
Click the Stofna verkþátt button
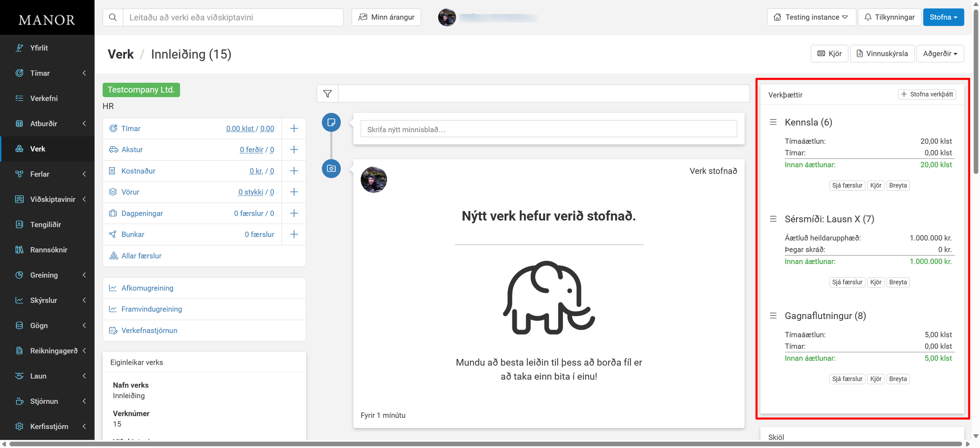point(927,95)
